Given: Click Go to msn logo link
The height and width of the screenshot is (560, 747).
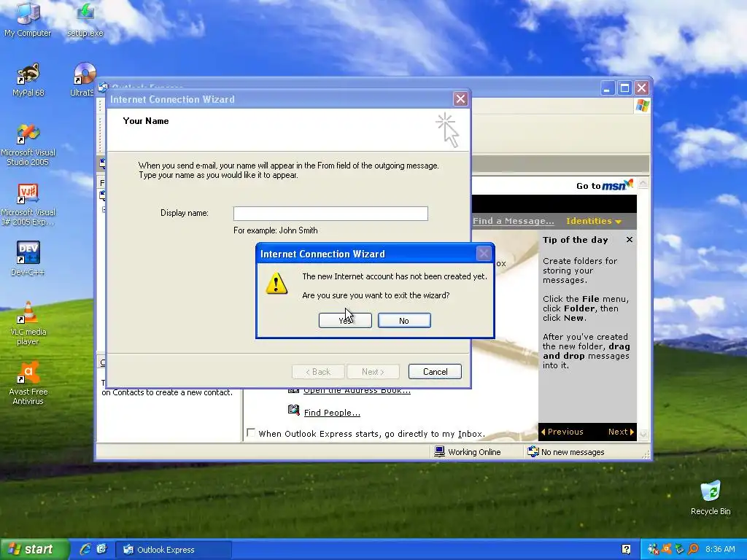Looking at the screenshot, I should (605, 185).
